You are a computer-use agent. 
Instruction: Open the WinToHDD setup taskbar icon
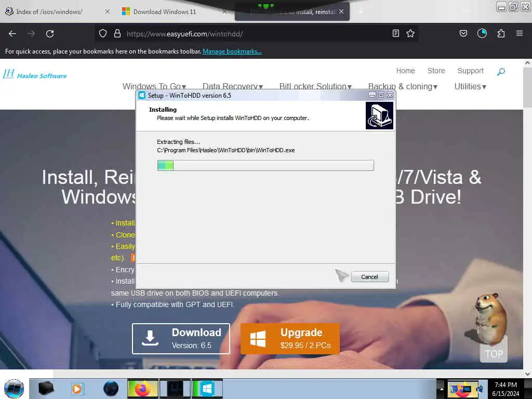207,389
